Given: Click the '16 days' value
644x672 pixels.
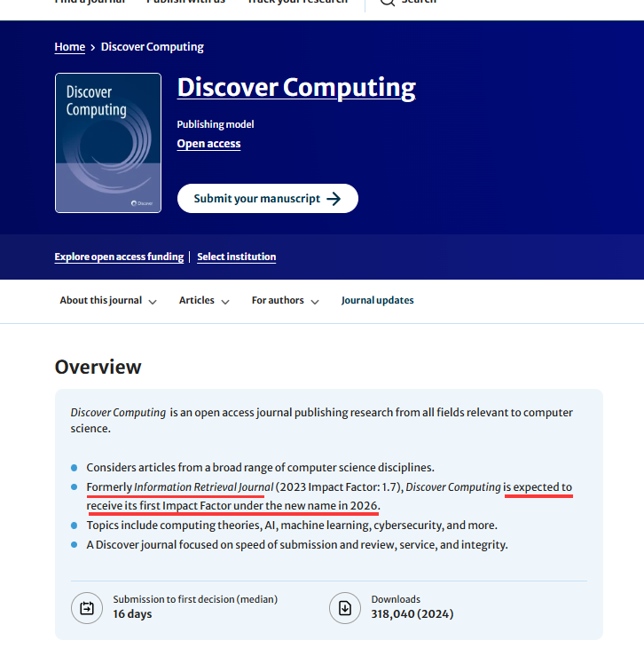Looking at the screenshot, I should 132,614.
